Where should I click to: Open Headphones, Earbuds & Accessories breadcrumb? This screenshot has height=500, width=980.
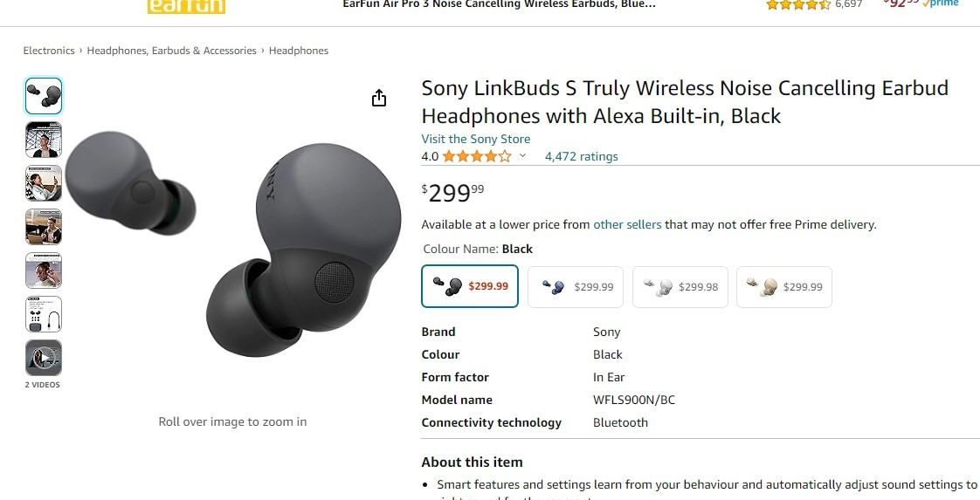point(171,51)
